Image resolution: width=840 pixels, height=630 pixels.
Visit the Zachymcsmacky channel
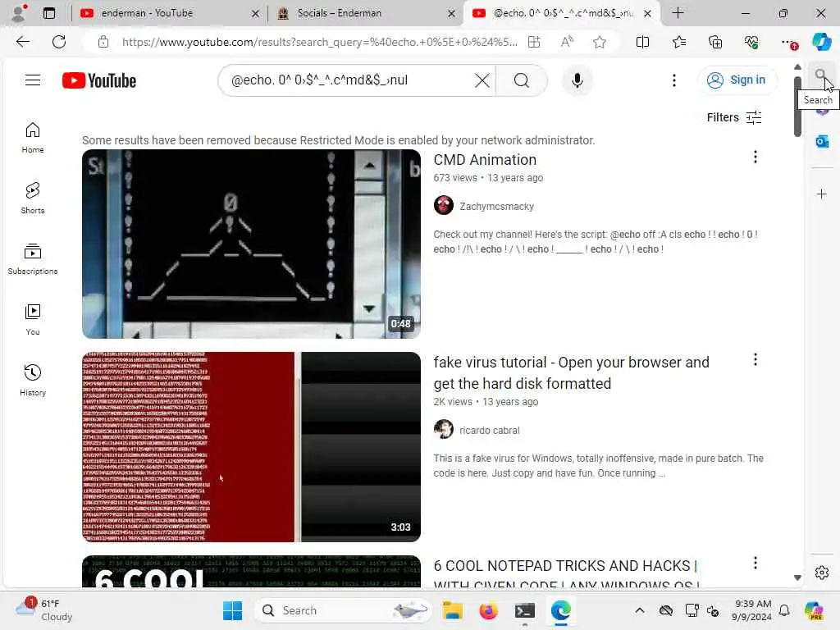pyautogui.click(x=496, y=206)
